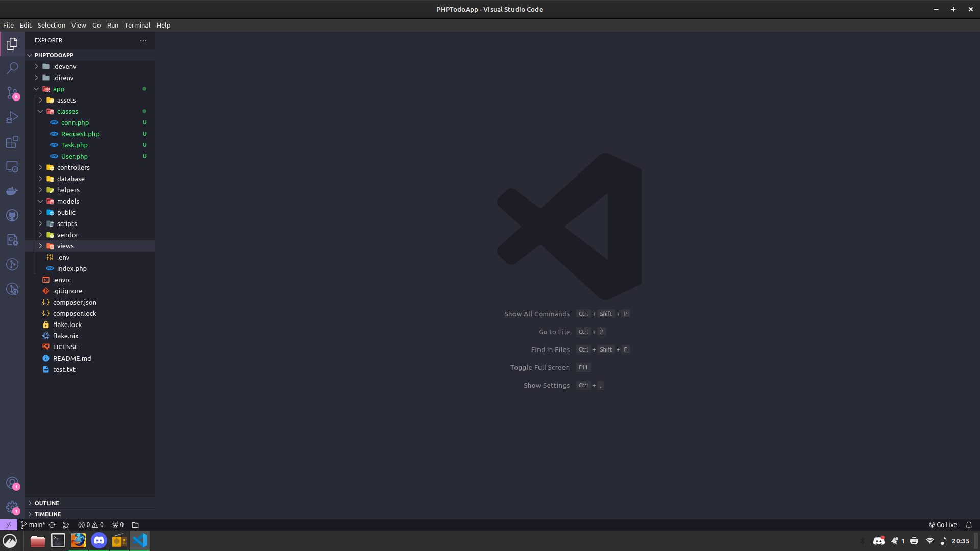Open flake.nix file
The height and width of the screenshot is (551, 980).
[x=90, y=336]
